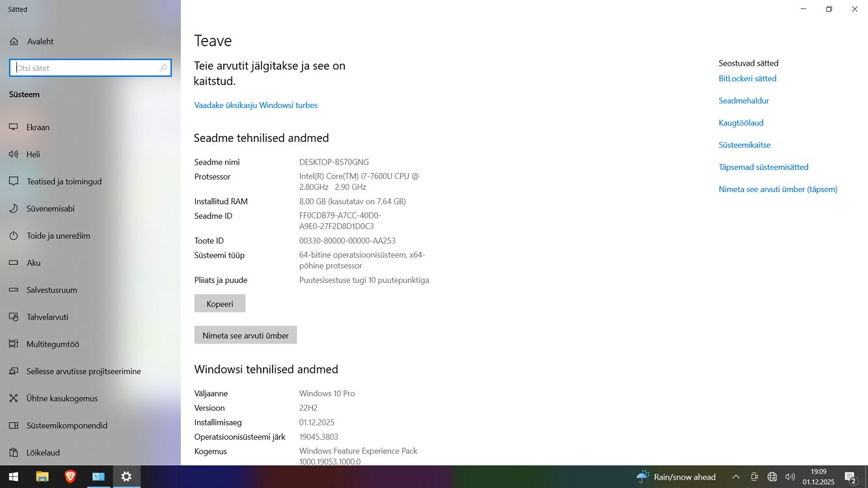
Task: Open Aku battery settings
Action: click(x=33, y=263)
